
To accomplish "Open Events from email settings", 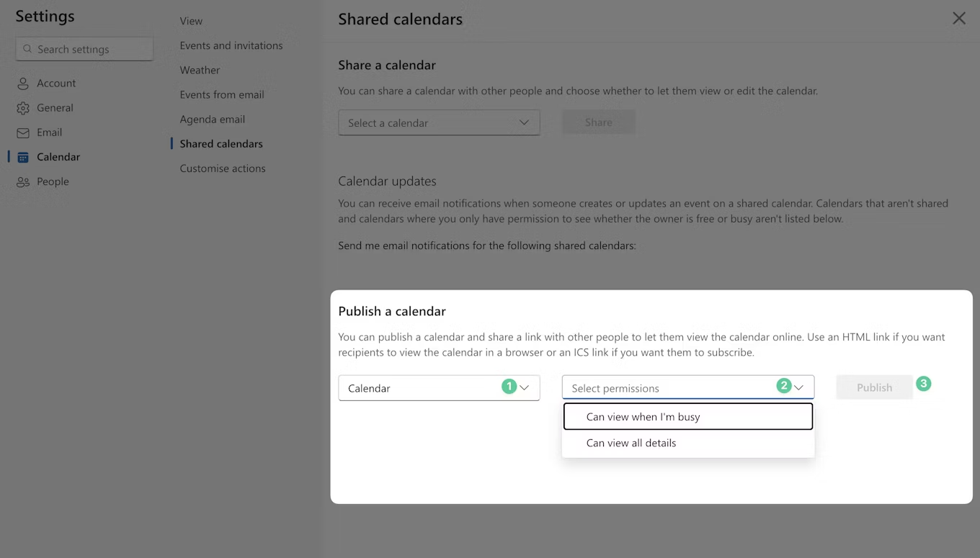I will [222, 94].
